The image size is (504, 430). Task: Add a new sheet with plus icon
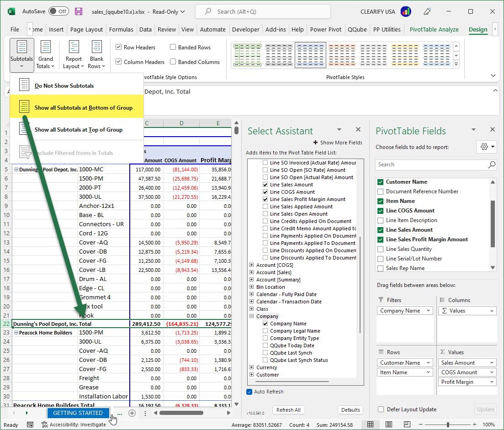132,413
